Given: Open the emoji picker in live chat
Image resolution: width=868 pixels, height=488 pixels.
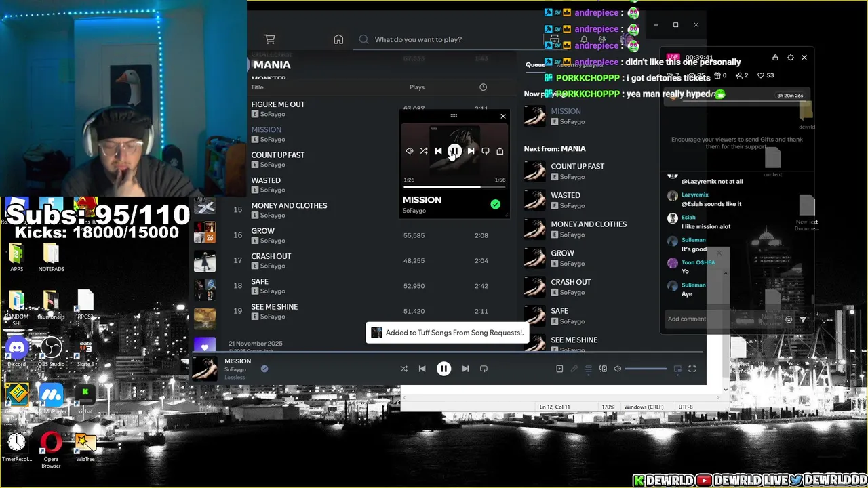Looking at the screenshot, I should (789, 319).
